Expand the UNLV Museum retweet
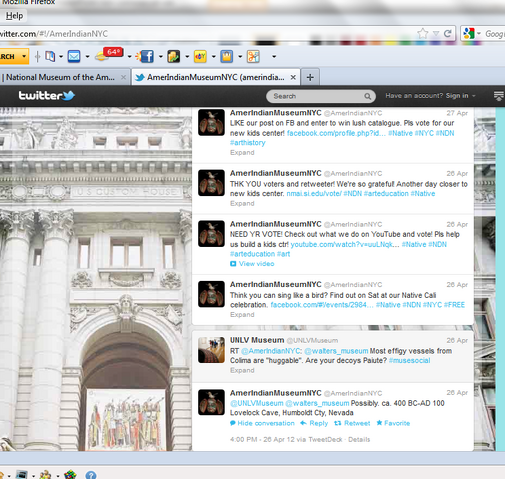The image size is (505, 479). coord(242,370)
